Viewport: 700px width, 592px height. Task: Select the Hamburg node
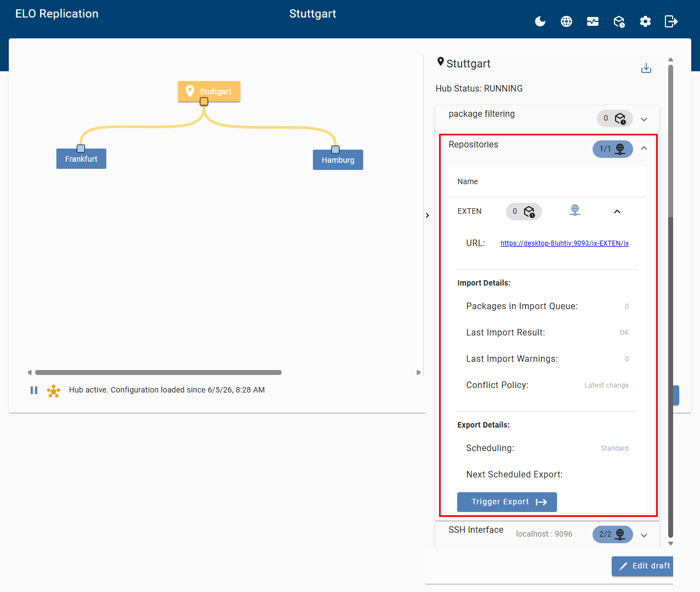tap(338, 160)
